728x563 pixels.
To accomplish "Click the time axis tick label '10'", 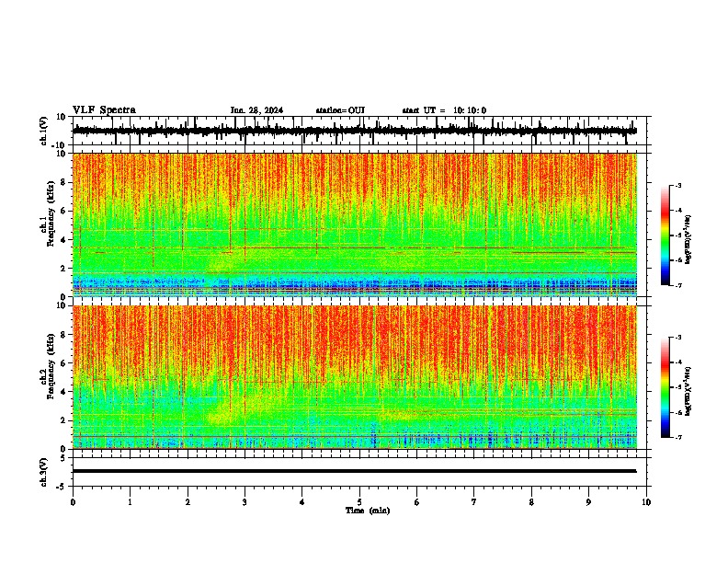I will [x=646, y=502].
